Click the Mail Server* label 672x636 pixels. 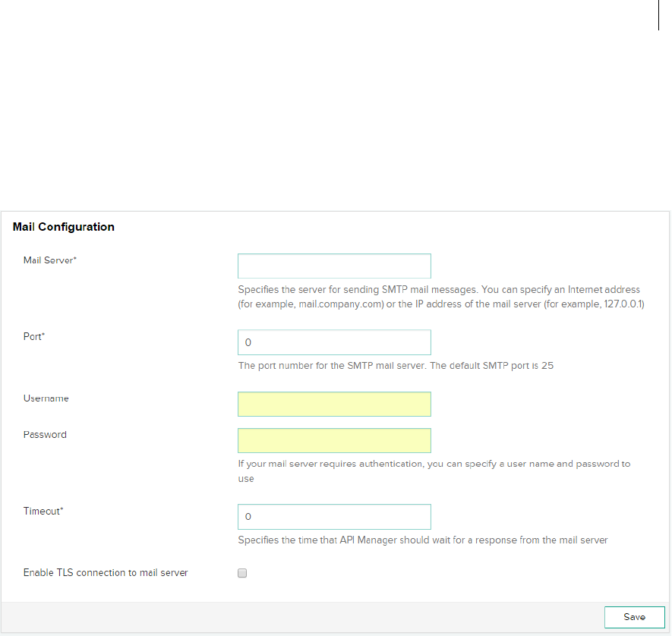pyautogui.click(x=50, y=260)
